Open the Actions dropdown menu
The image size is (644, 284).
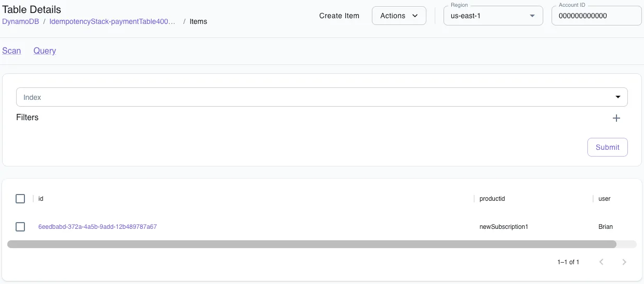click(399, 16)
